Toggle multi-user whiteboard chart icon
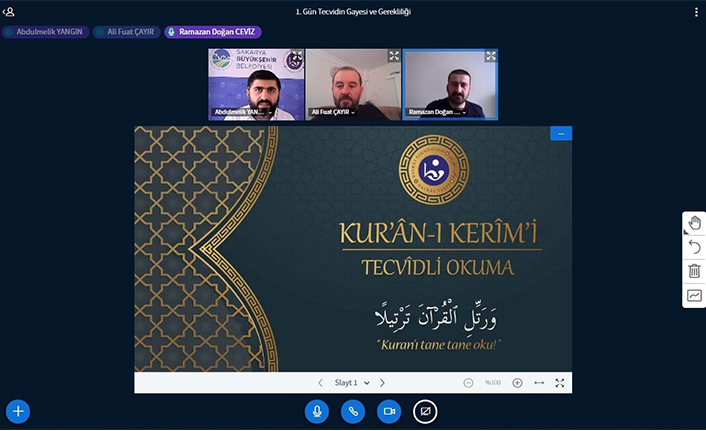This screenshot has width=706, height=431. click(x=694, y=296)
